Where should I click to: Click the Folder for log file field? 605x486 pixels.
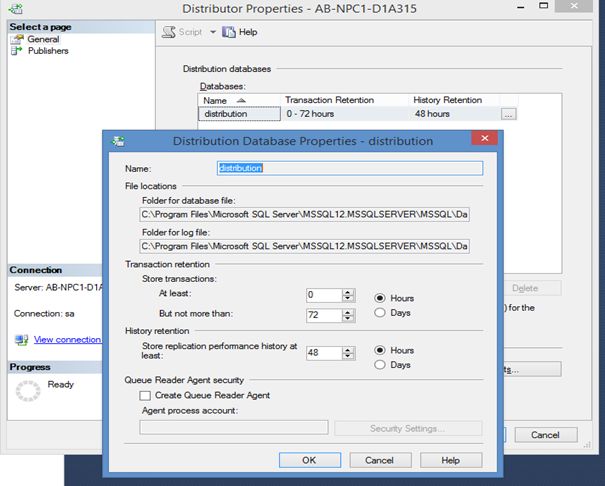[x=304, y=246]
